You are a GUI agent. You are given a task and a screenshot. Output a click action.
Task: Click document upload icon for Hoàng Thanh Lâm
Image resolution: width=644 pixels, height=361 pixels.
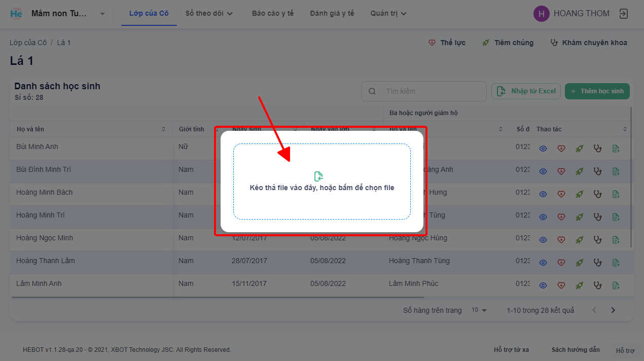click(616, 263)
